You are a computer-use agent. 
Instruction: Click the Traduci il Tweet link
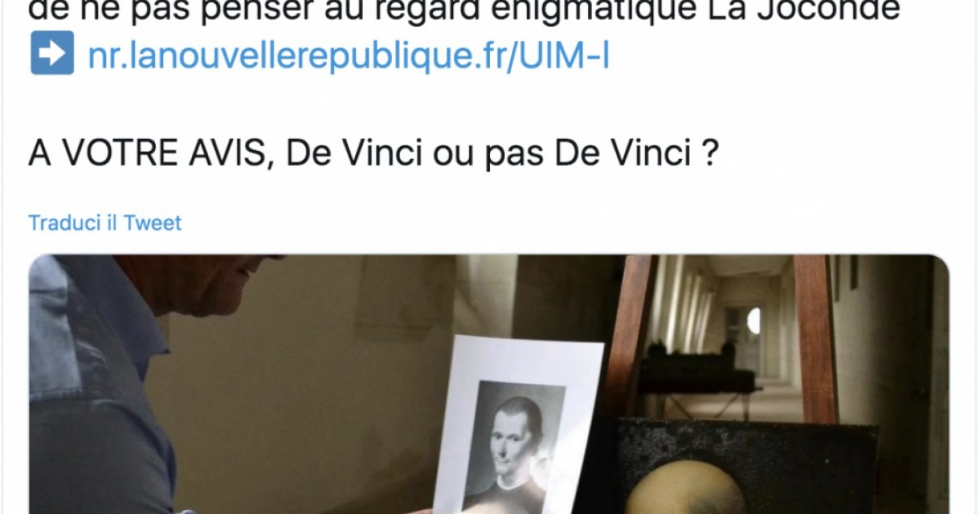coord(105,223)
